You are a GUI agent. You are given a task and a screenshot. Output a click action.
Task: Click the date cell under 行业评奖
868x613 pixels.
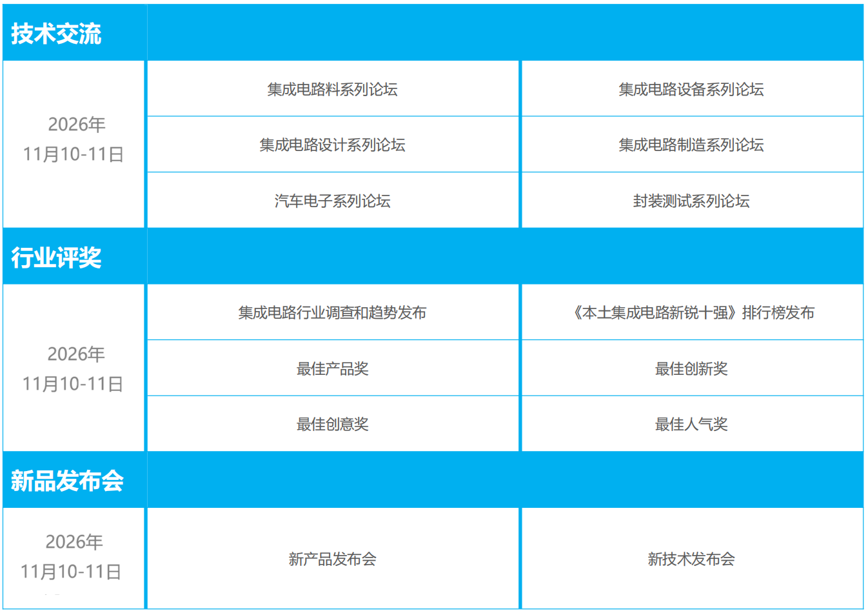74,369
